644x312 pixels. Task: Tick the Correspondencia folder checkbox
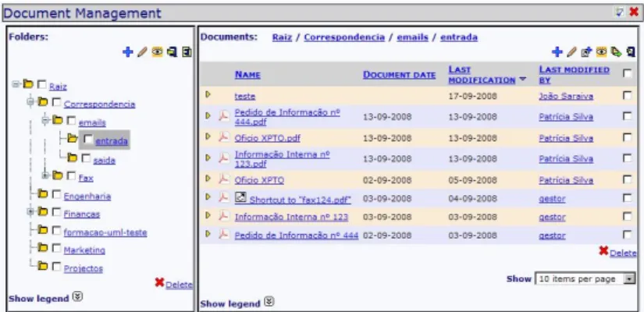click(x=57, y=102)
